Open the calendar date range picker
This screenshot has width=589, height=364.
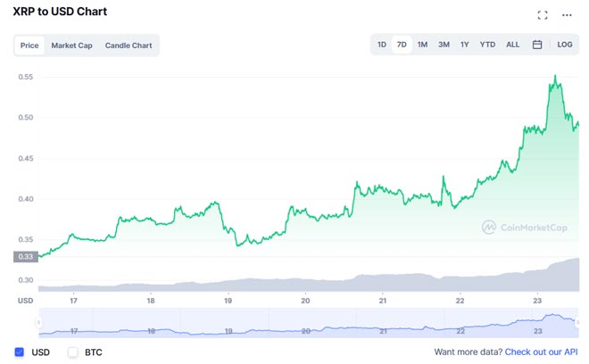coord(537,45)
